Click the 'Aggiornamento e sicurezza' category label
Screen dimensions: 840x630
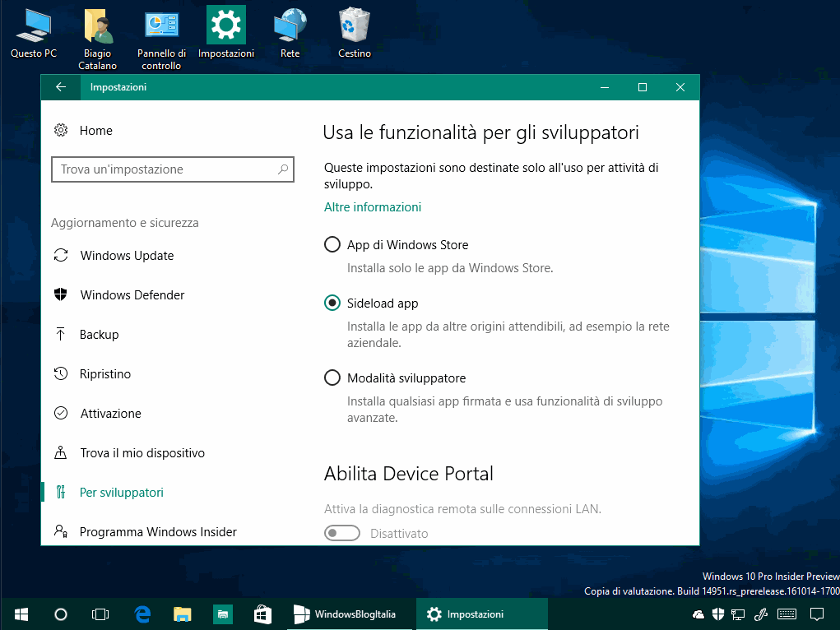(125, 222)
